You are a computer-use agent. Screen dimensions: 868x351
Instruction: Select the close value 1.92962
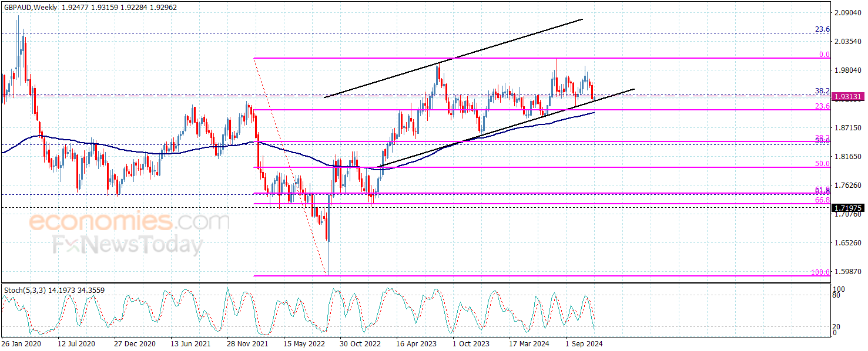tap(164, 8)
